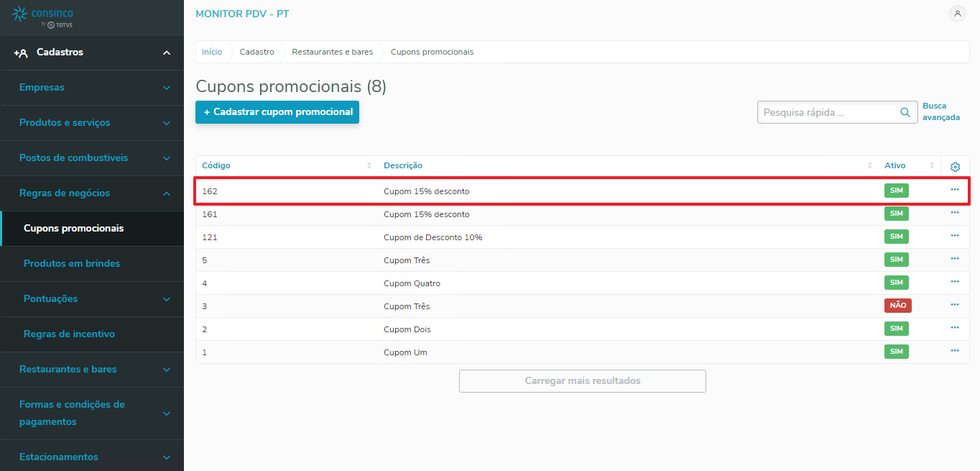Open three-dot menu for Cupom Um

pos(955,351)
